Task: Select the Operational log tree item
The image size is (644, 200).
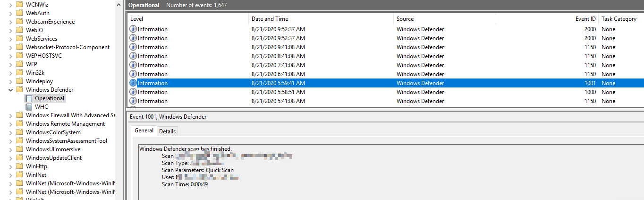Action: point(50,98)
